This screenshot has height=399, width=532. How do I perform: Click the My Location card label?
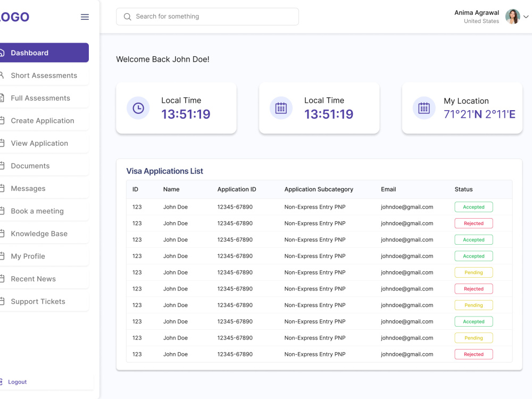[466, 101]
